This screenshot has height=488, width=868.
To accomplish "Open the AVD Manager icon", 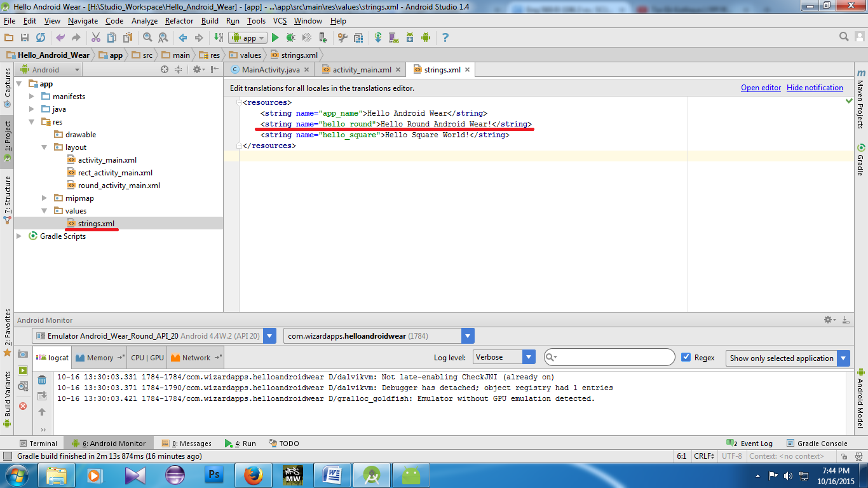I will point(394,37).
